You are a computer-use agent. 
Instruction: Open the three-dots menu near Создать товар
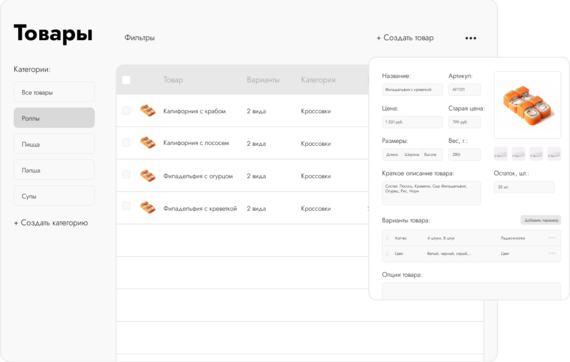tap(470, 38)
